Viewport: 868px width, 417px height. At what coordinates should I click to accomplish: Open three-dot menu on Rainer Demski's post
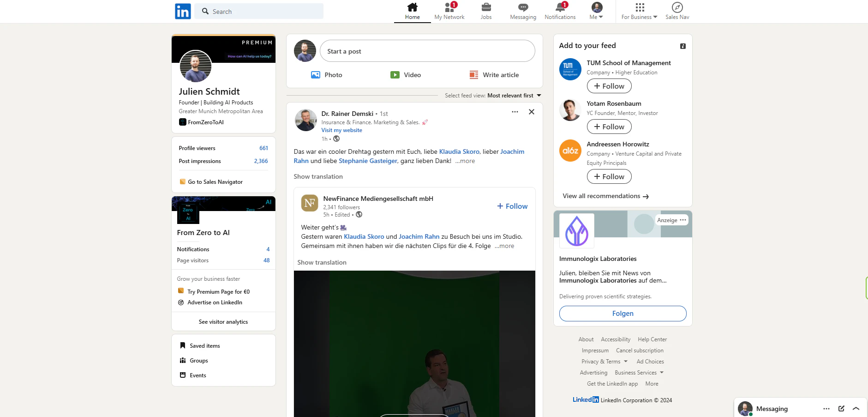click(x=515, y=112)
